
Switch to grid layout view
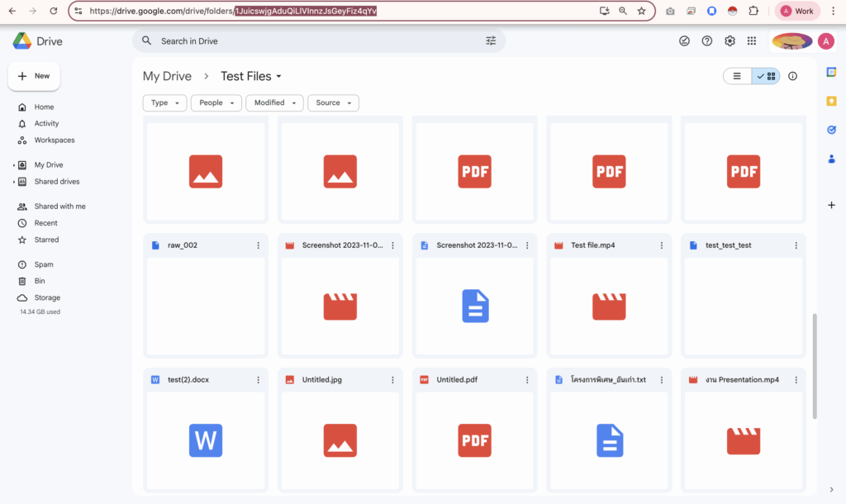point(767,76)
